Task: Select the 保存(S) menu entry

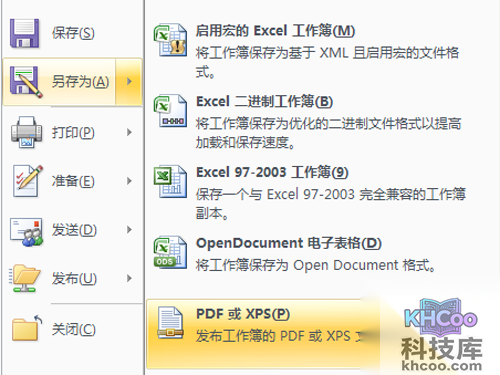Action: pyautogui.click(x=73, y=33)
